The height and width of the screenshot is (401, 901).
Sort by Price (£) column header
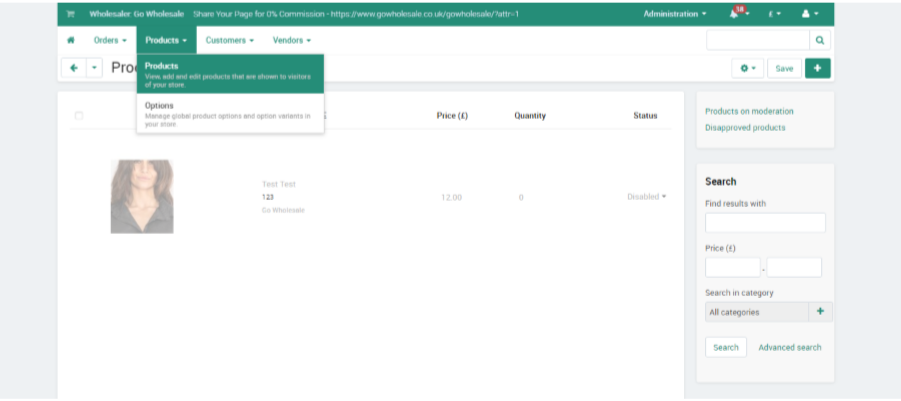tap(452, 115)
